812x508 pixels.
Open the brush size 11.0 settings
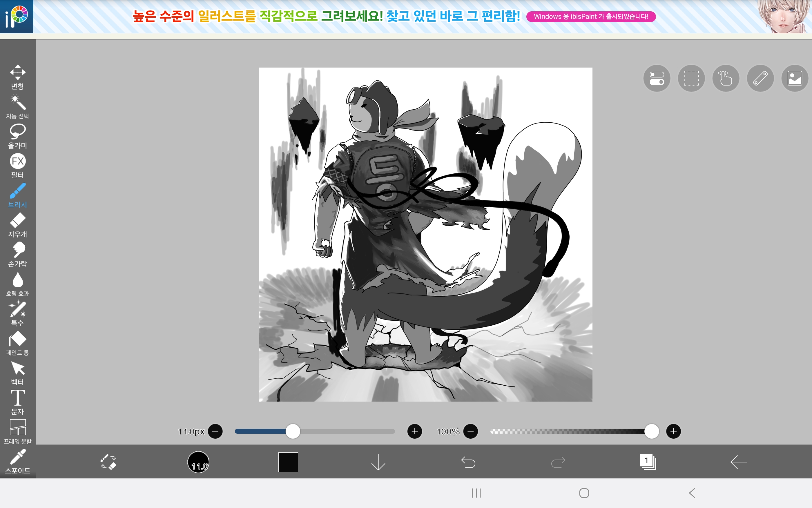198,462
